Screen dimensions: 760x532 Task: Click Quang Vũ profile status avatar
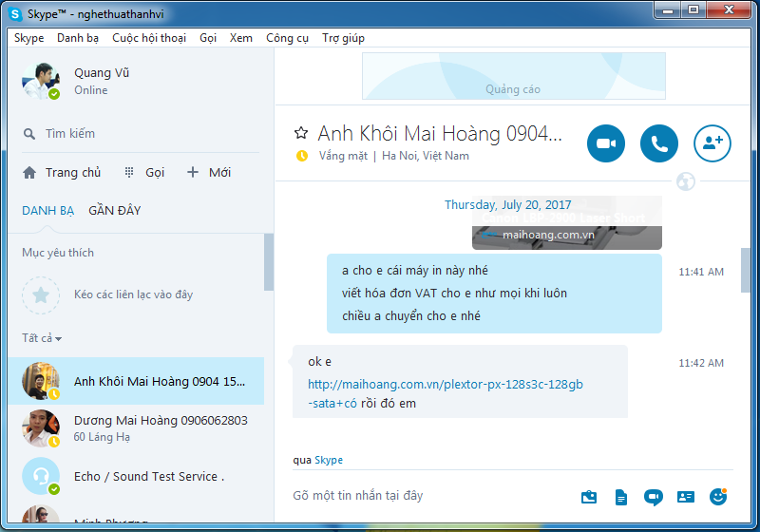pyautogui.click(x=41, y=82)
